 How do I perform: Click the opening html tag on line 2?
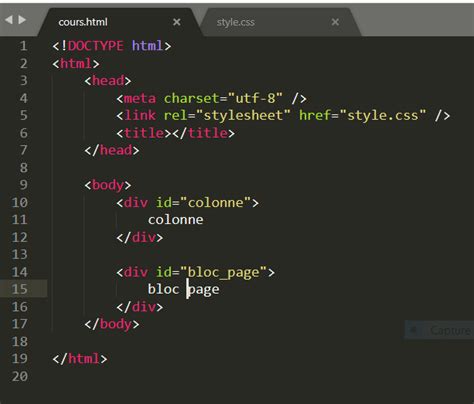(x=76, y=63)
